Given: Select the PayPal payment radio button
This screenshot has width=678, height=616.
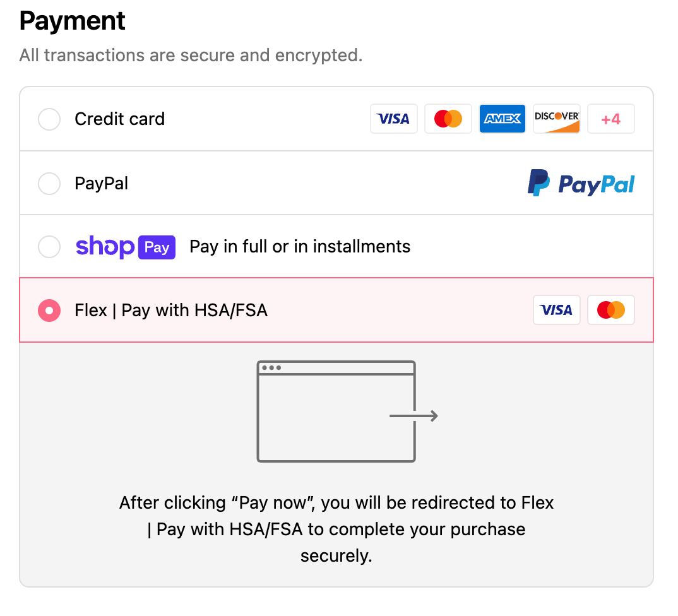Looking at the screenshot, I should point(49,184).
